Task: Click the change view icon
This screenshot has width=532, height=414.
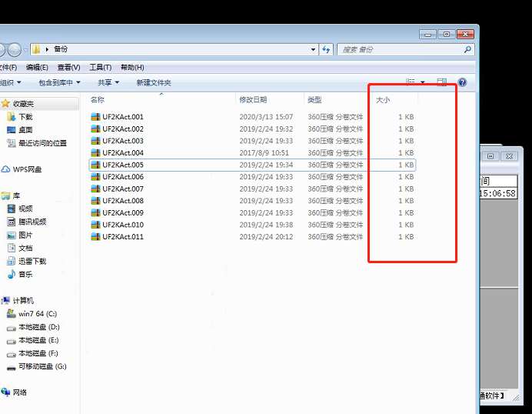Action: click(x=411, y=82)
